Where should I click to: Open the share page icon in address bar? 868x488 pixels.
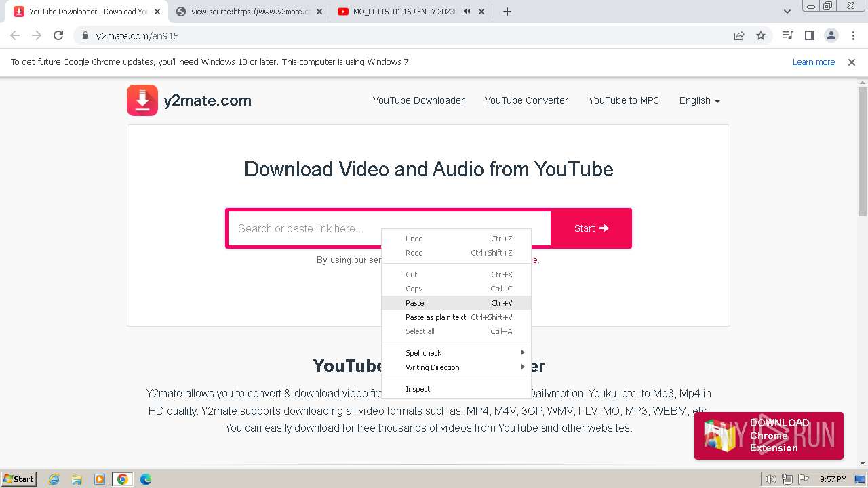pos(739,35)
